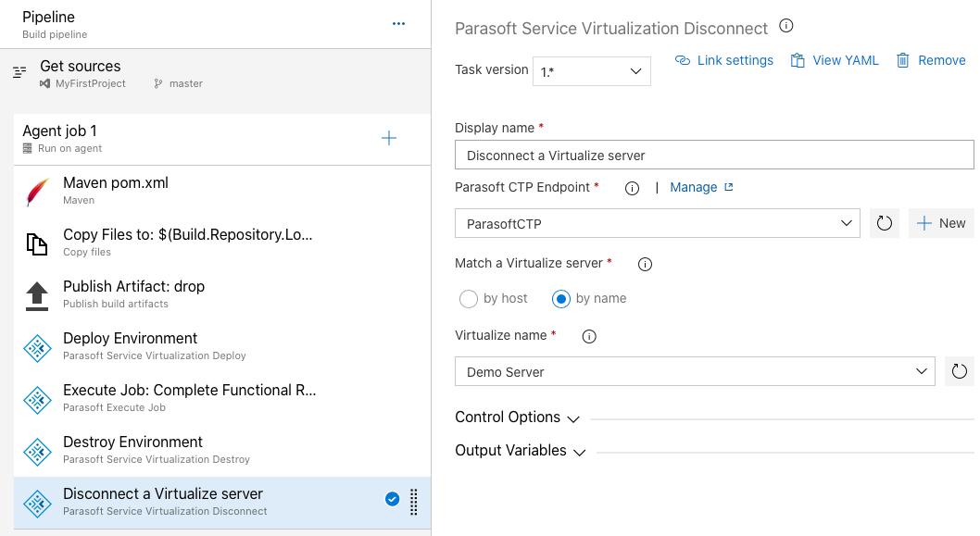The image size is (980, 536).
Task: Click the Run on agent server icon
Action: point(27,149)
